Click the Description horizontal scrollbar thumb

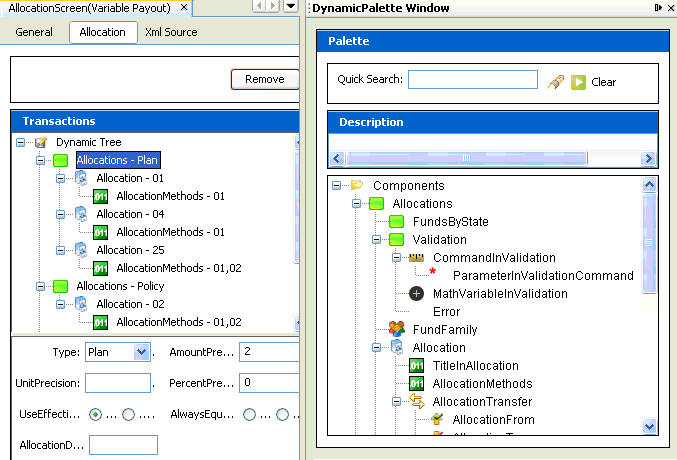click(466, 159)
